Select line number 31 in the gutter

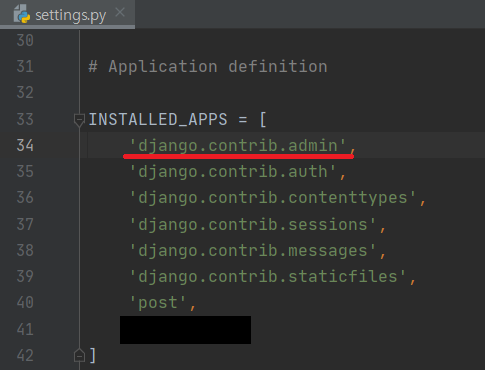point(25,67)
